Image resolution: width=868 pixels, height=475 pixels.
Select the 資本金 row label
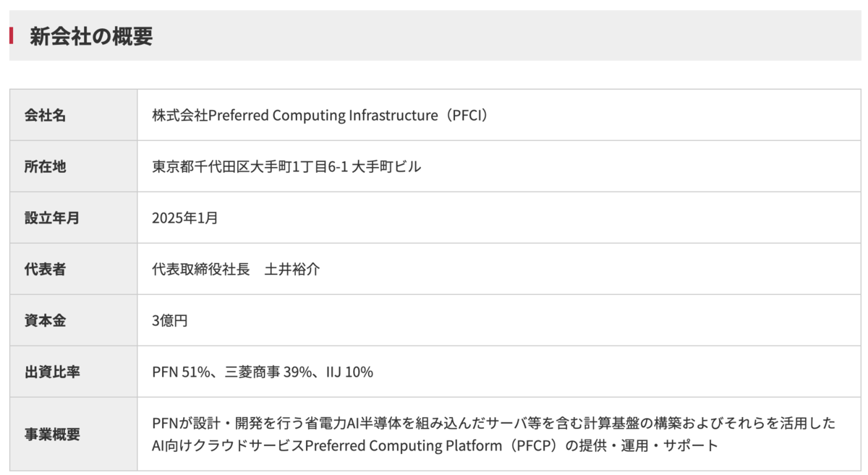[45, 320]
